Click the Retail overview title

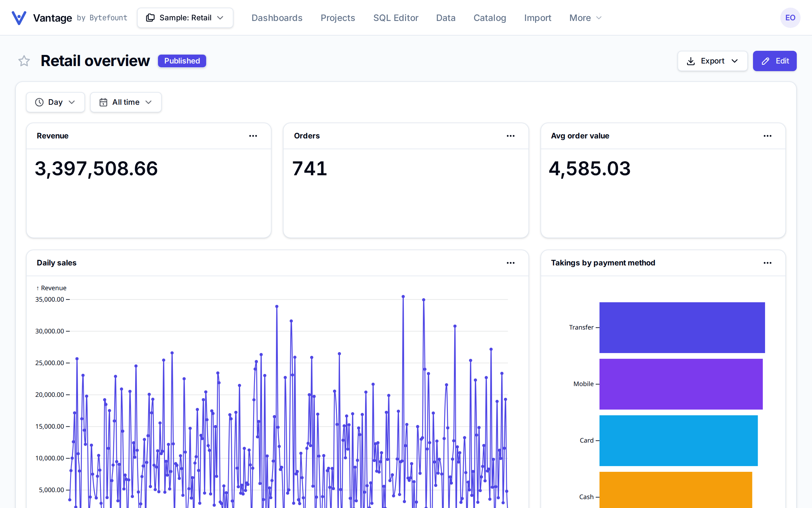[95, 61]
